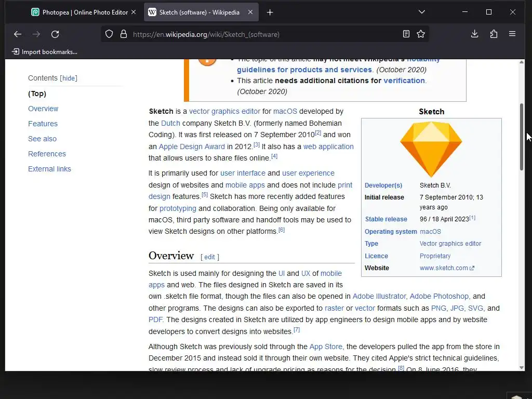
Task: Go to See also in the Contents list
Action: (x=43, y=139)
